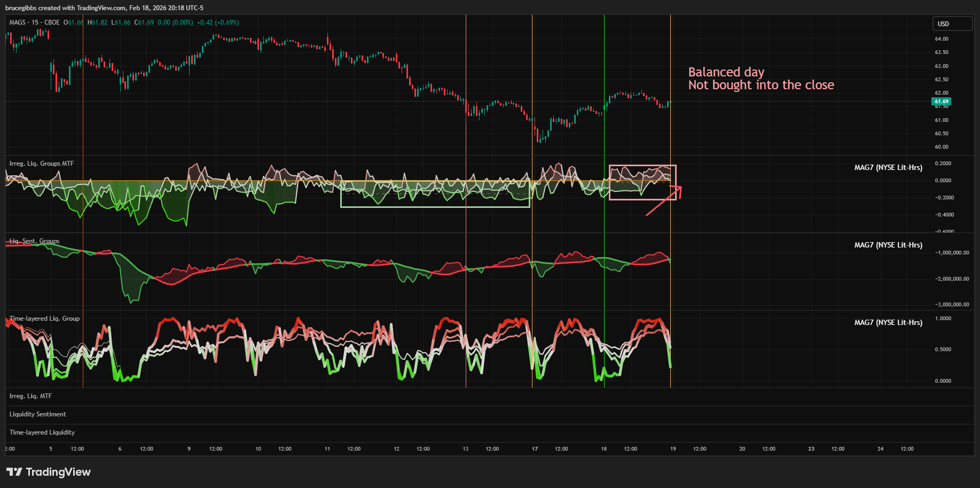Expand the collapsed Liquidity Sentiment pane
Image resolution: width=980 pixels, height=488 pixels.
pos(37,414)
